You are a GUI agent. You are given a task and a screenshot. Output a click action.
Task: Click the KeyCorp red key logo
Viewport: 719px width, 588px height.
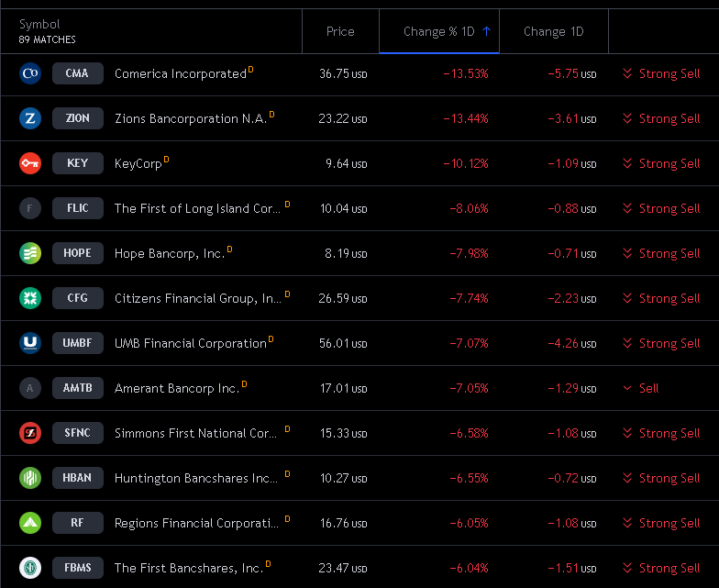(30, 163)
